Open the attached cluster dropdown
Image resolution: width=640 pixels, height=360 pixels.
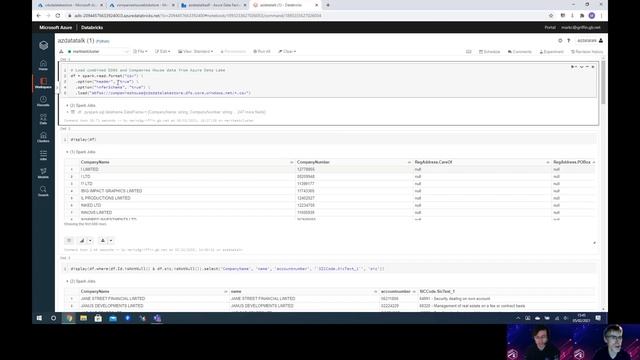[98, 51]
